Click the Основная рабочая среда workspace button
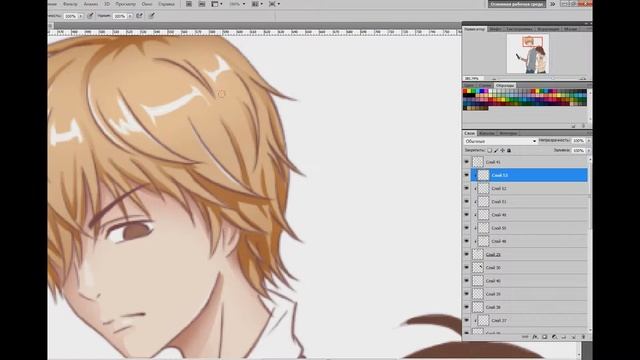Image resolution: width=640 pixels, height=360 pixels. pyautogui.click(x=517, y=4)
